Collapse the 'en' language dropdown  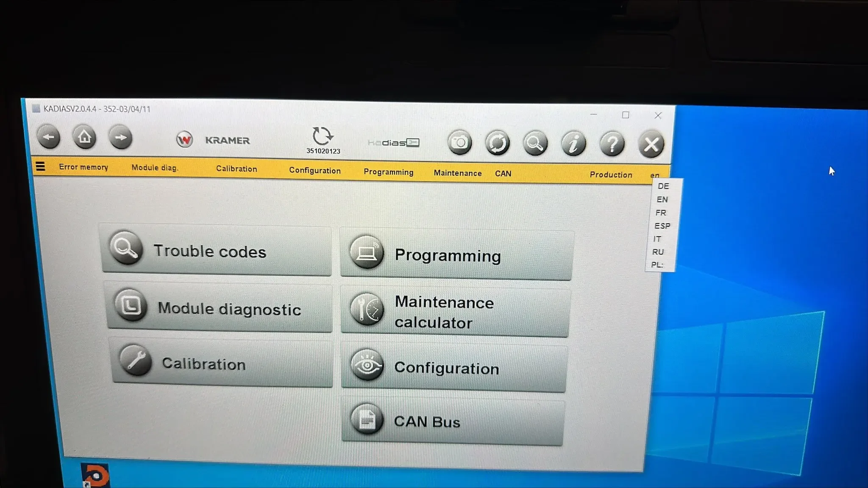(x=655, y=175)
